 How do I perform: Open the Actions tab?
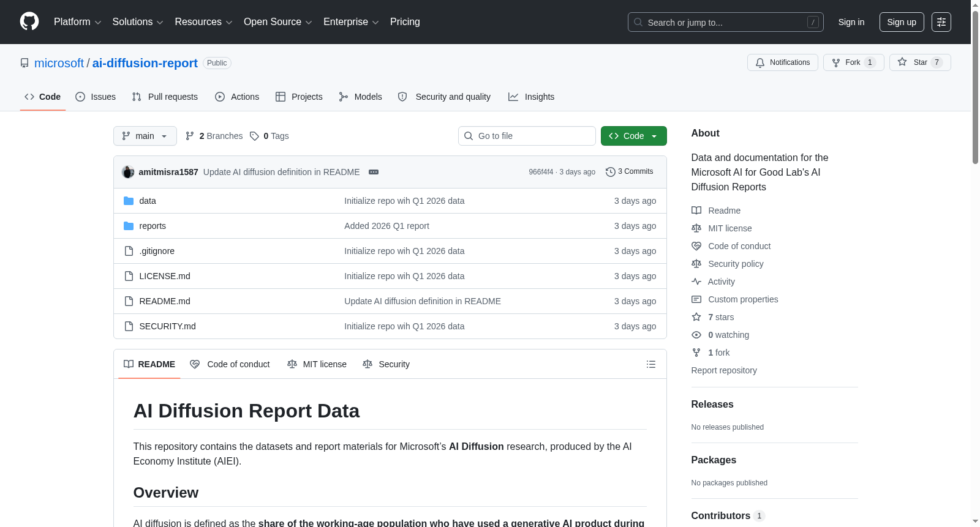(x=237, y=97)
